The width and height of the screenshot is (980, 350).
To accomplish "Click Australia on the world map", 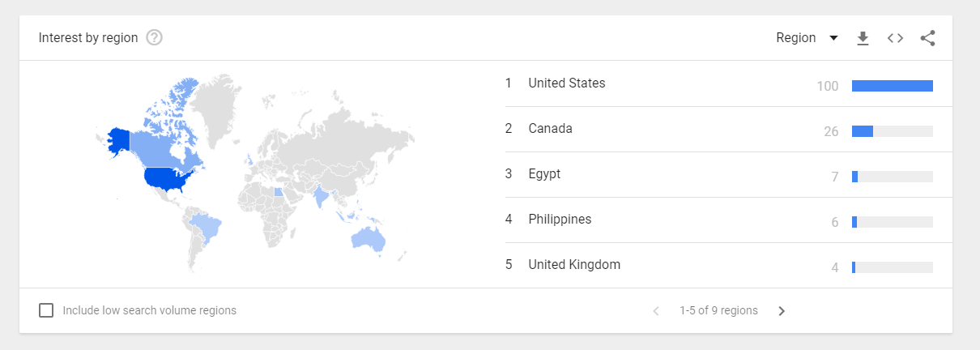I will (x=367, y=237).
